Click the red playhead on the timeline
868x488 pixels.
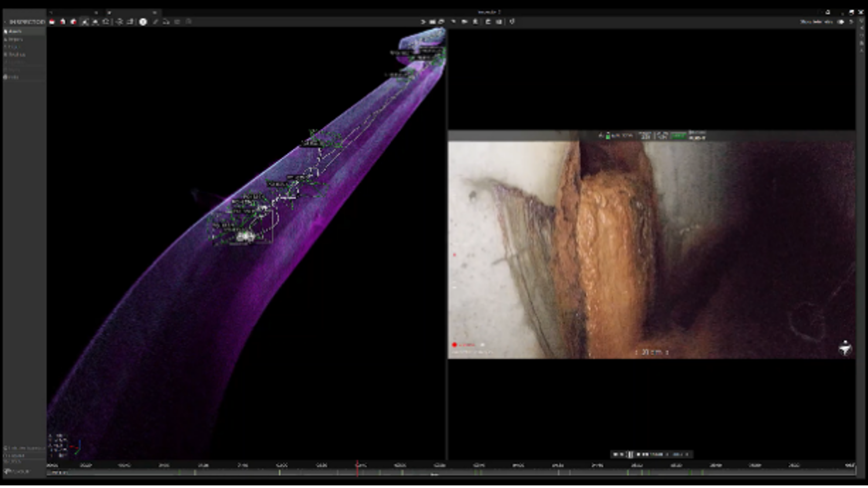358,468
